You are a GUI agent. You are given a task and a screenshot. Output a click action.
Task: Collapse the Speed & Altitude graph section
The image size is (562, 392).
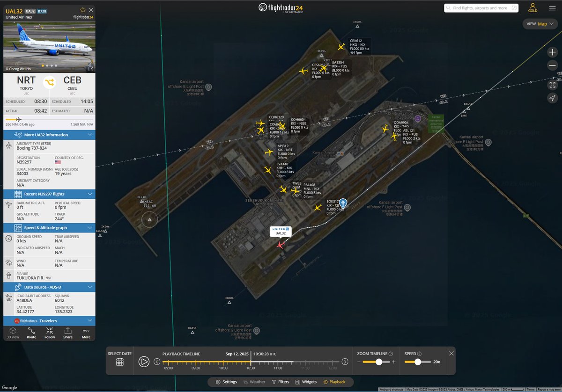(91, 228)
